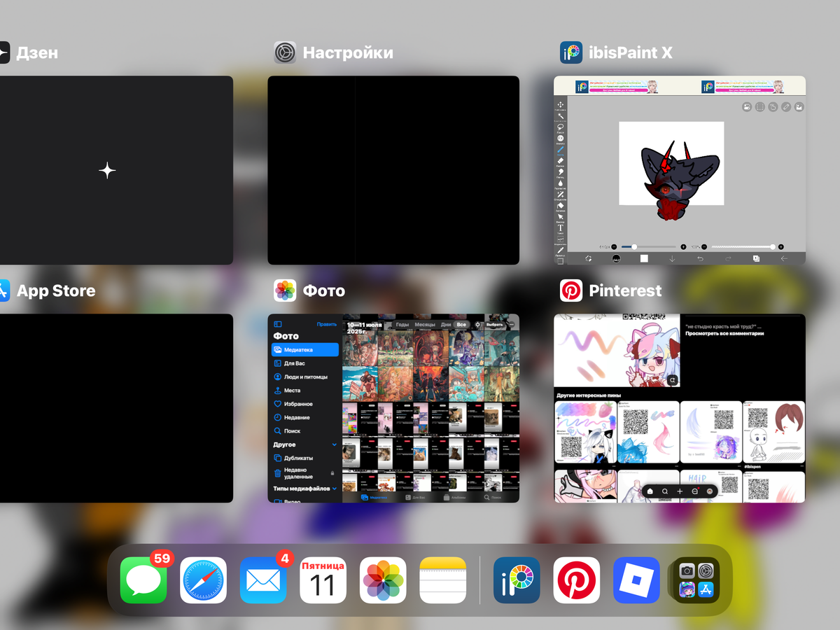This screenshot has width=840, height=630.
Task: Open the Calendar icon showing Пятница 11
Action: click(x=323, y=580)
